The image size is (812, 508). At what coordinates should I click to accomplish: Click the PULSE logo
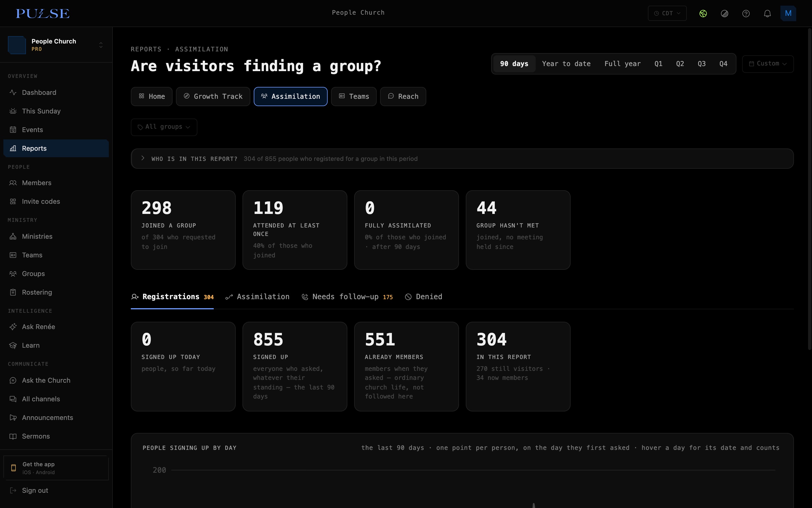(x=43, y=14)
